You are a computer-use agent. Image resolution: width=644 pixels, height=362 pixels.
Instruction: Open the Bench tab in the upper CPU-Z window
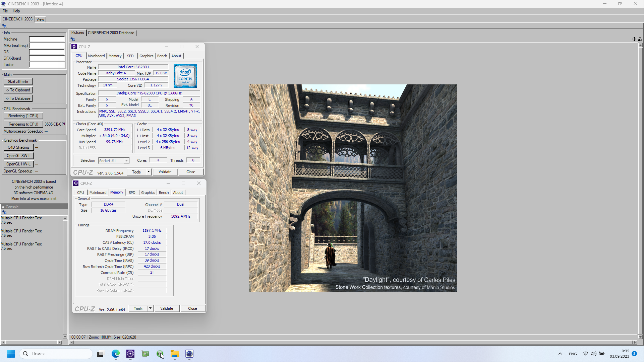point(162,56)
